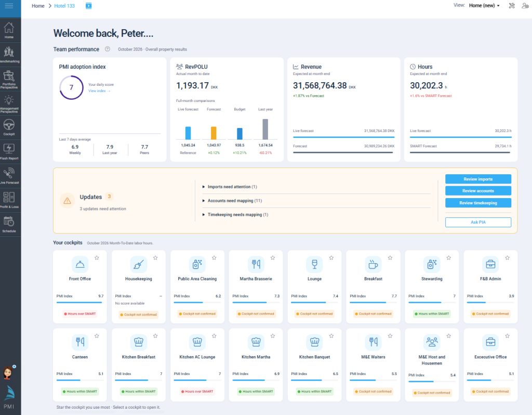
Task: Open the Stewarding cockpit icon
Action: (x=432, y=264)
